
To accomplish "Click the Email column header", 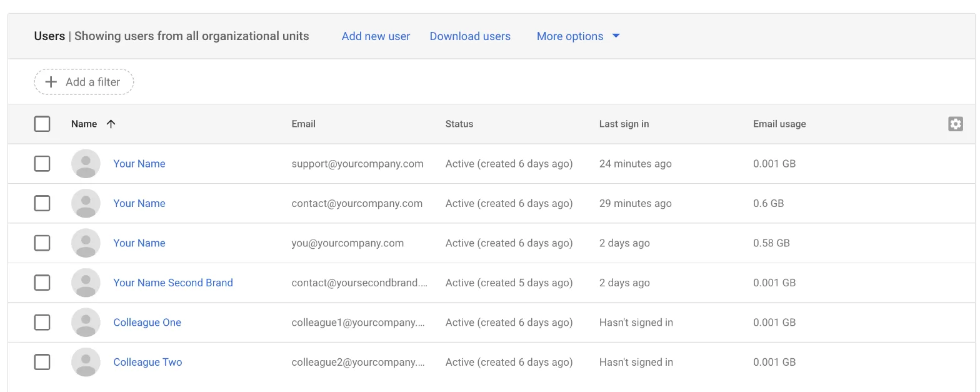I will pos(303,124).
